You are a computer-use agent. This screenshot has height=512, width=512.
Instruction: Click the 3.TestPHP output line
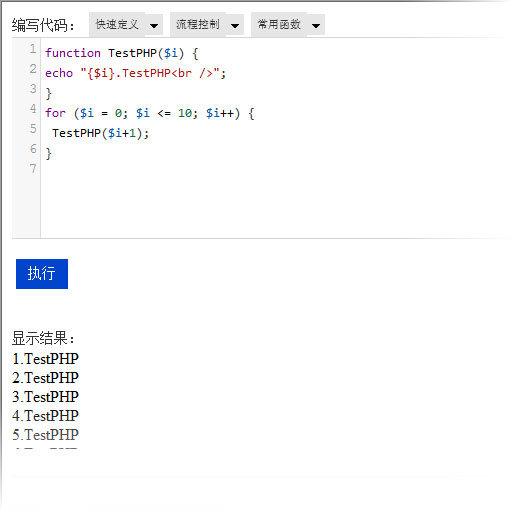(45, 397)
